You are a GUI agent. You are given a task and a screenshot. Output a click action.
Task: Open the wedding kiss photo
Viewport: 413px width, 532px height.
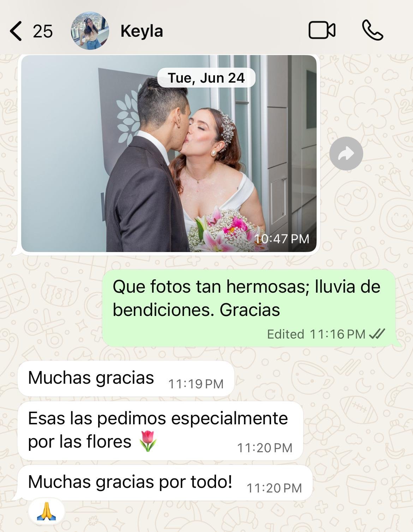click(169, 153)
